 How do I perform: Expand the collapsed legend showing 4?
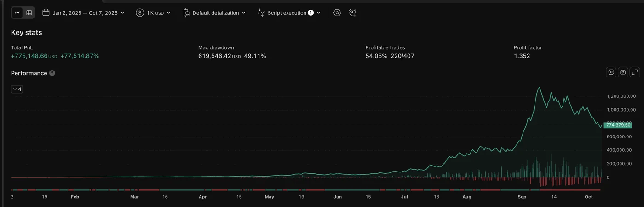[17, 89]
